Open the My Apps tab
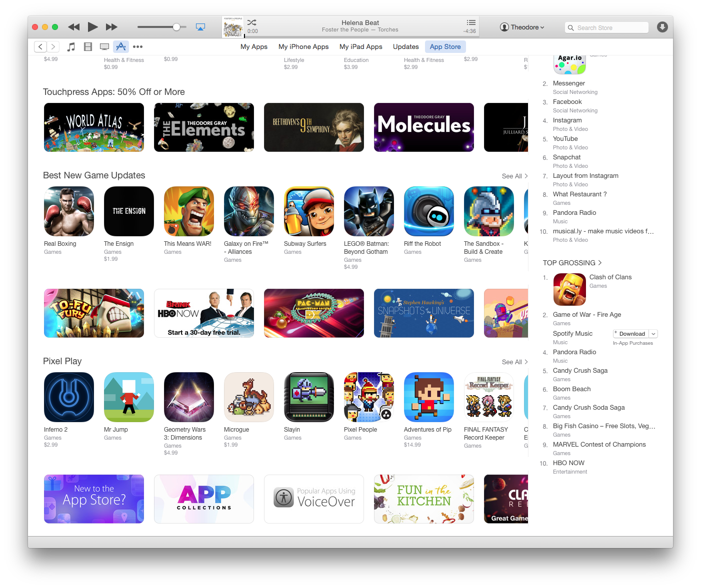701x588 pixels. [x=254, y=47]
